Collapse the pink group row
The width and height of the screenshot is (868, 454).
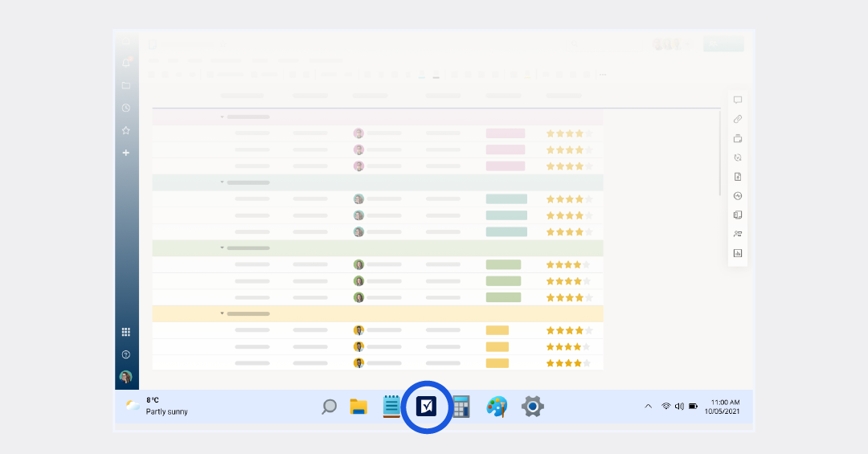[x=223, y=117]
